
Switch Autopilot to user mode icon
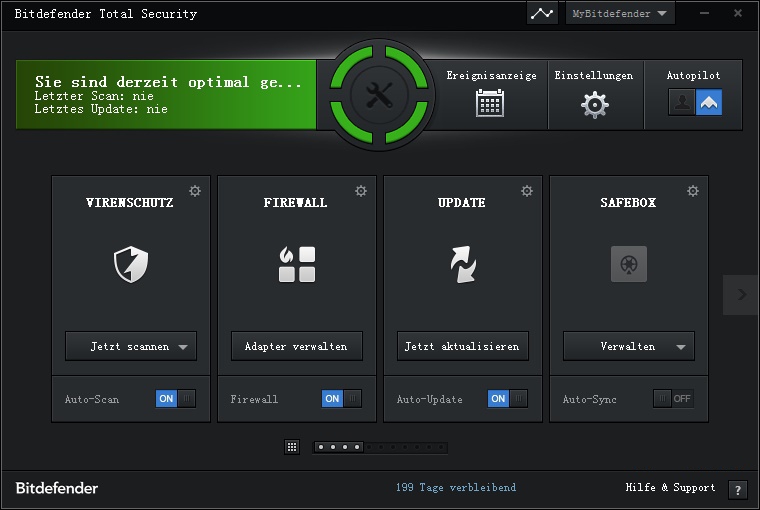click(682, 102)
